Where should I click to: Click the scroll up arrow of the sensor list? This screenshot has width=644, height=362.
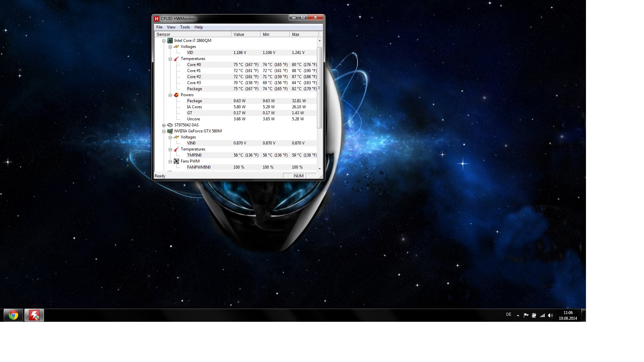(x=319, y=41)
